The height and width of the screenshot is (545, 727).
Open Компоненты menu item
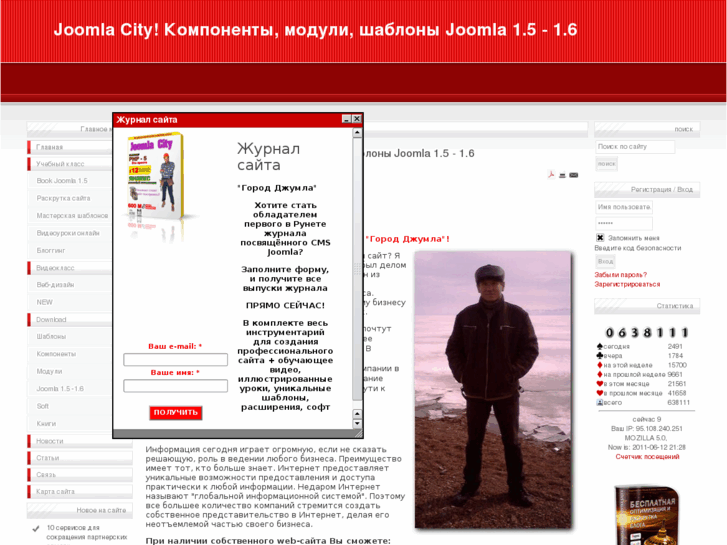[70, 354]
